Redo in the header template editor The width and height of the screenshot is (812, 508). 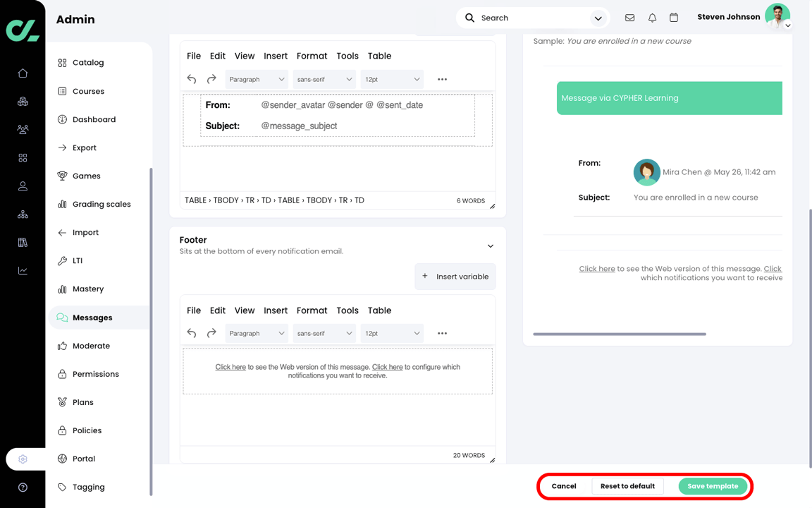coord(211,79)
